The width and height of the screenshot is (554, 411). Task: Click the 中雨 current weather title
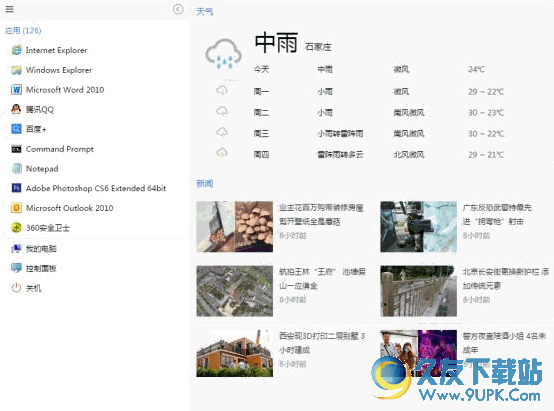coord(276,43)
